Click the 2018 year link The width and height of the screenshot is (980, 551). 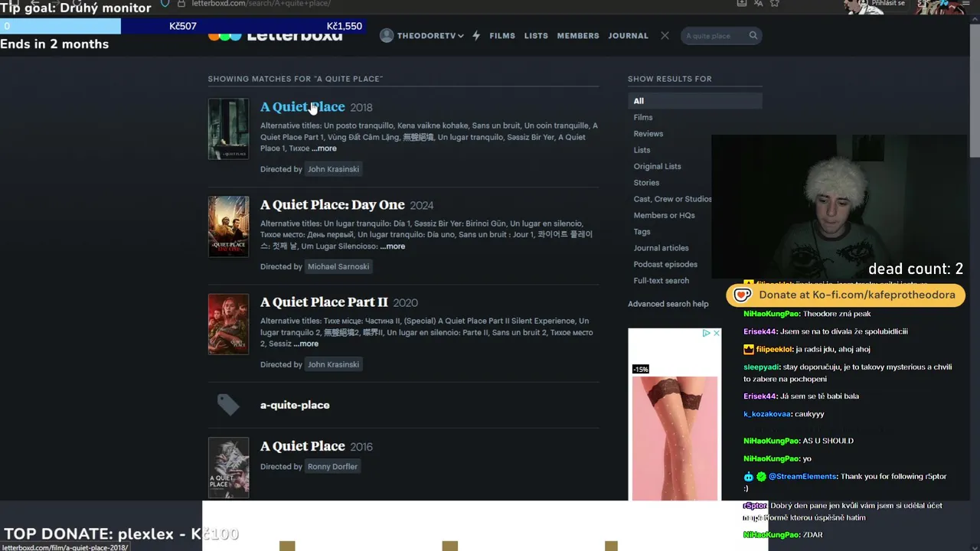coord(361,108)
